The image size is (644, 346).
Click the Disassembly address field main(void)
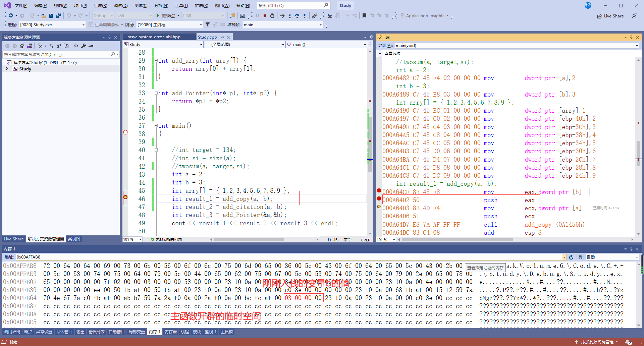point(517,46)
